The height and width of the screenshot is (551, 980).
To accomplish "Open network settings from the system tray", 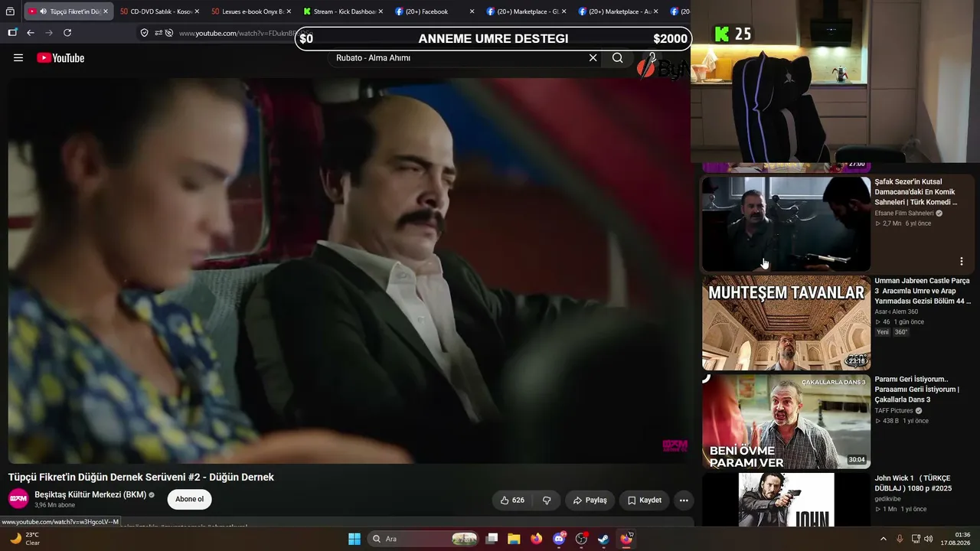I will point(916,539).
